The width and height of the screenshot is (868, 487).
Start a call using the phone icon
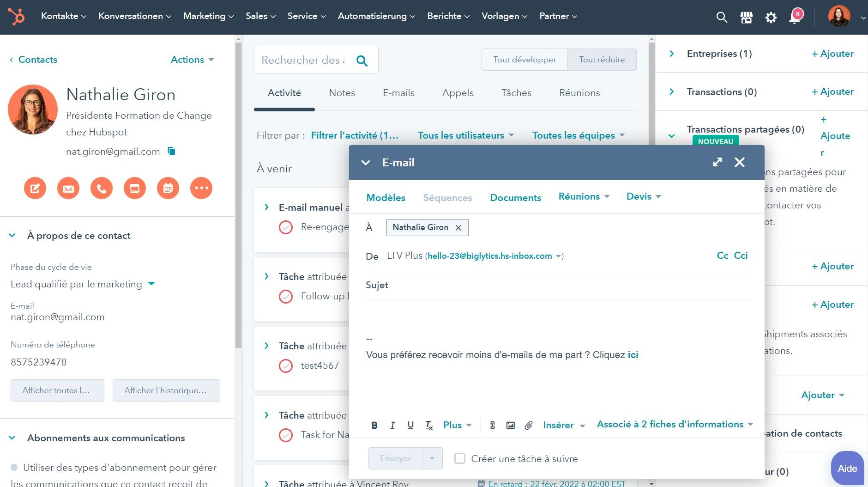coord(101,188)
